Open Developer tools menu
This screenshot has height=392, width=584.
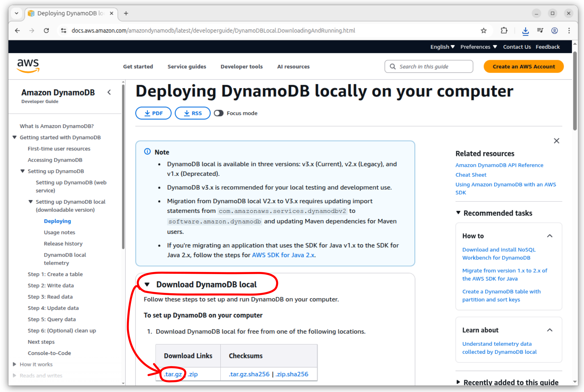(242, 67)
